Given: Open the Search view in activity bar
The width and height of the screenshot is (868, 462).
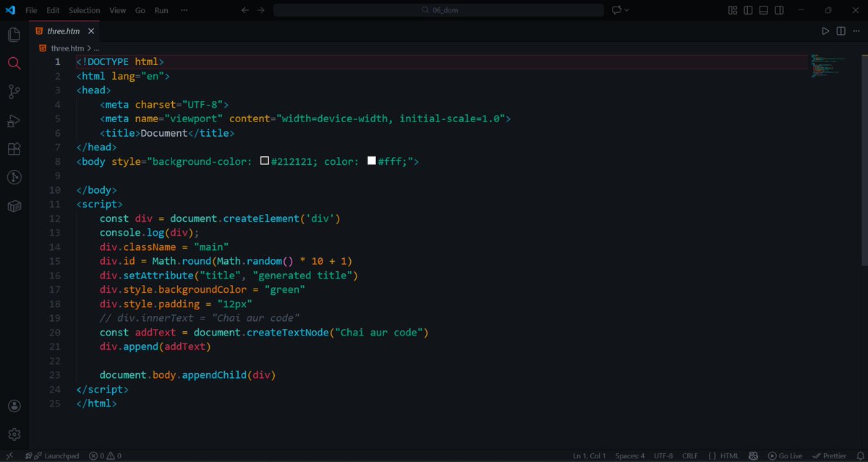Looking at the screenshot, I should click(x=14, y=64).
